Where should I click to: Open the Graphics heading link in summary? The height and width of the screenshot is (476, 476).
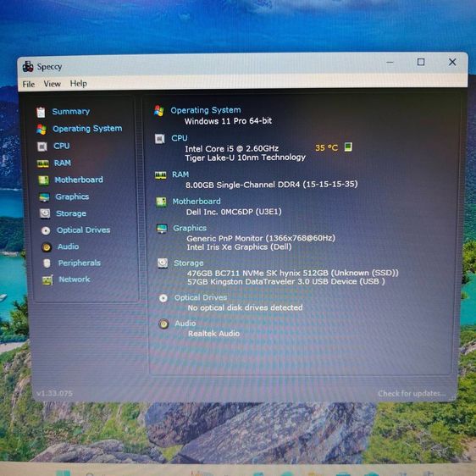click(190, 228)
